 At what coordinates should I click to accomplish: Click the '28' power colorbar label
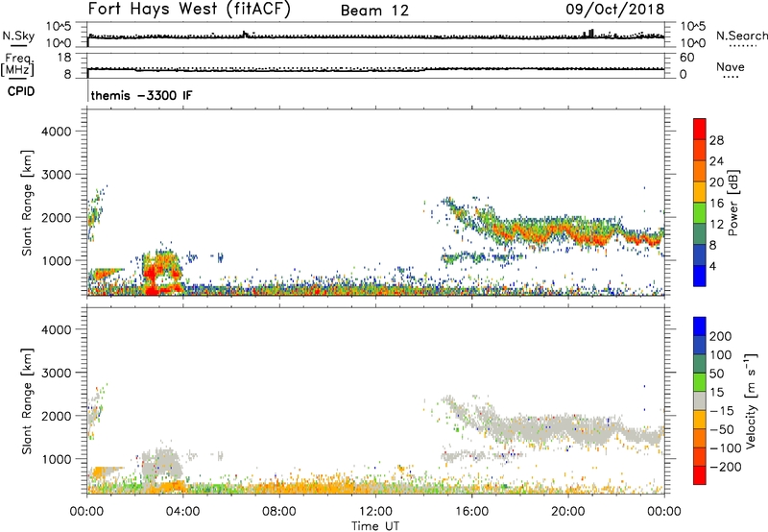[x=716, y=140]
